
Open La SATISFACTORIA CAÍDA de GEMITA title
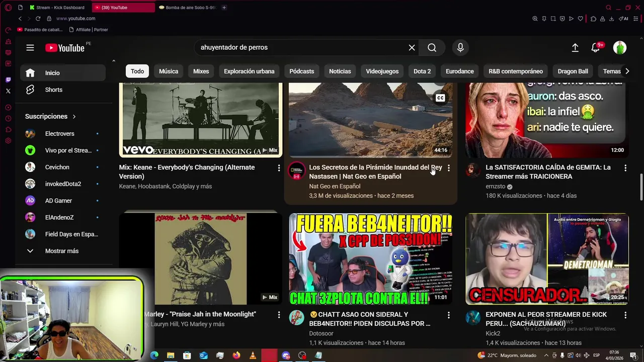pyautogui.click(x=548, y=172)
